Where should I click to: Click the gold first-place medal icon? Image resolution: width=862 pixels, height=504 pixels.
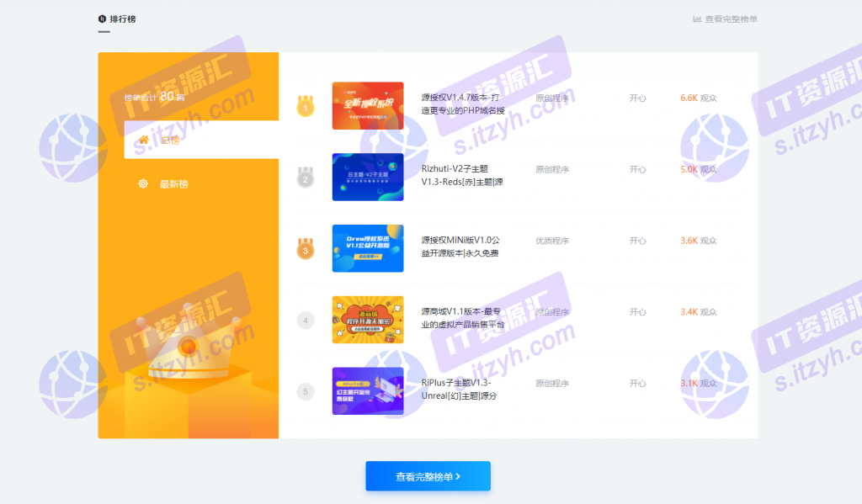coord(306,106)
